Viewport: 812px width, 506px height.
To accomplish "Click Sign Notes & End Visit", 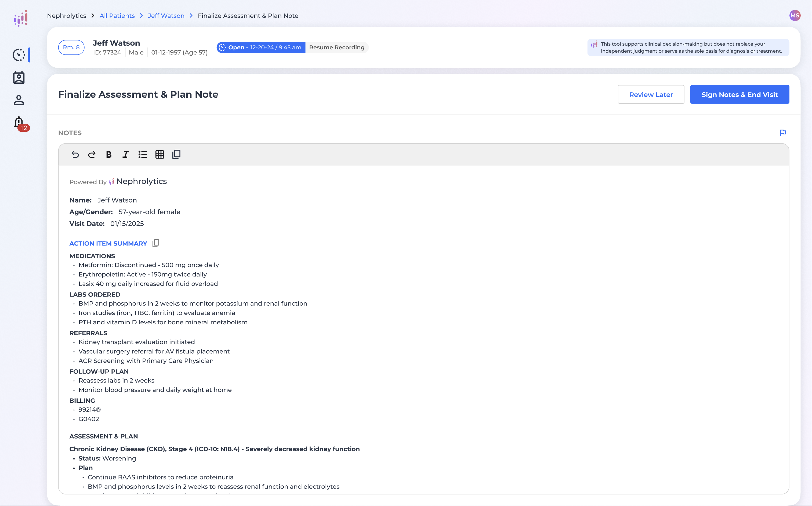I will [739, 94].
